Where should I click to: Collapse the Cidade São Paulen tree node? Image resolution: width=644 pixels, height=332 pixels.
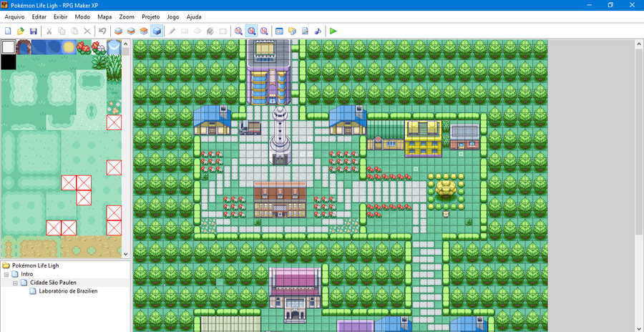(x=15, y=283)
